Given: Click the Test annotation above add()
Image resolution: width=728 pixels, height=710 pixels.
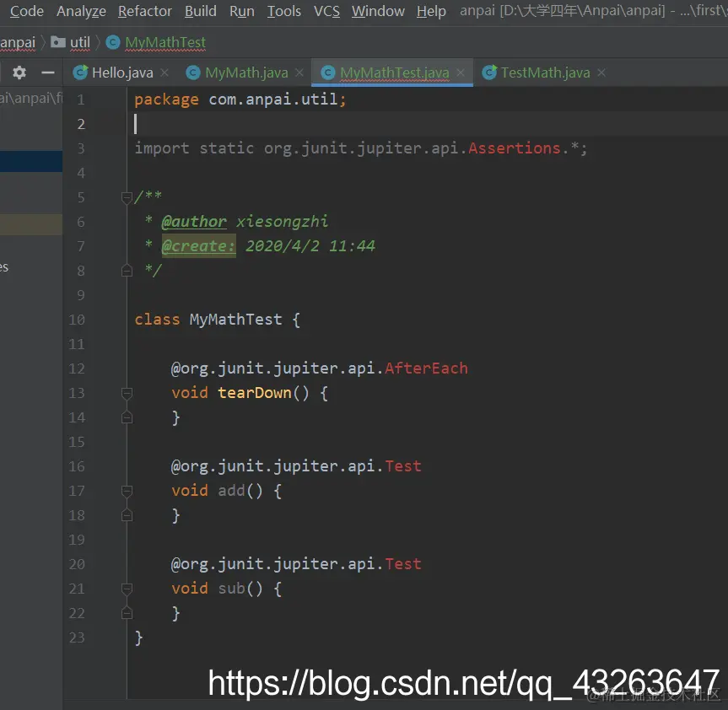Looking at the screenshot, I should (x=403, y=466).
